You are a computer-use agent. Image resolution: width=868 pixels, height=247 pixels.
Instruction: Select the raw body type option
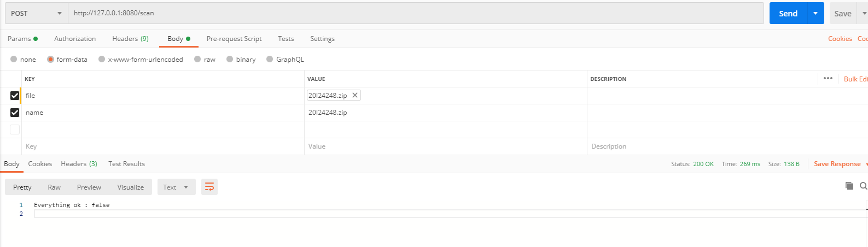click(x=197, y=59)
